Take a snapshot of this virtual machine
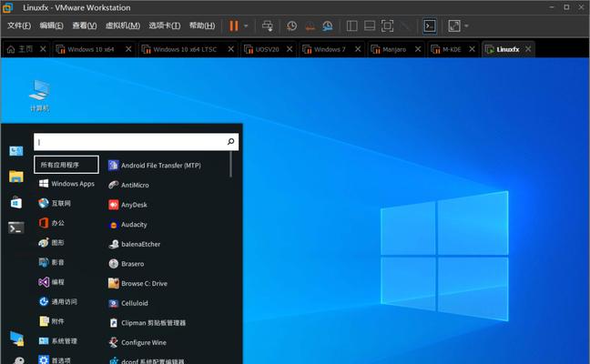 (x=291, y=26)
